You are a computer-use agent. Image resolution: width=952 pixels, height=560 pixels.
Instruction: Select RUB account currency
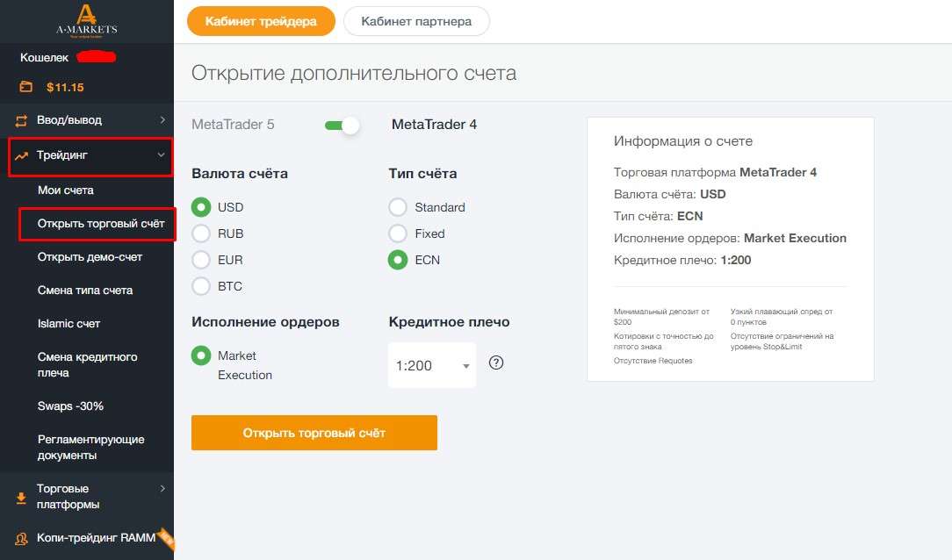[201, 233]
